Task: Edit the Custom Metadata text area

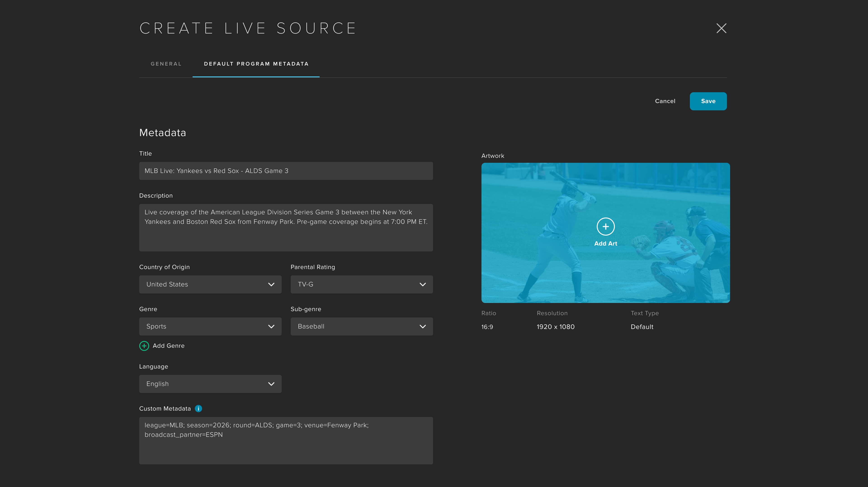Action: point(286,440)
